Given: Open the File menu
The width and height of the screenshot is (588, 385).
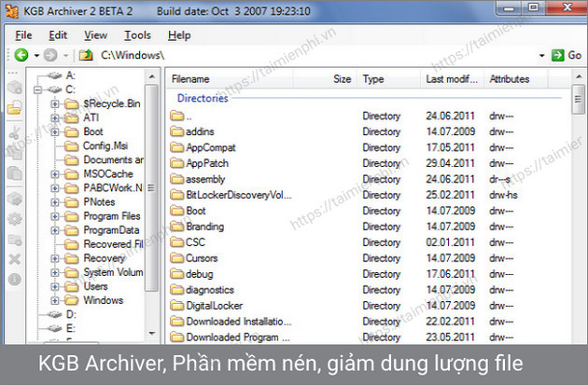Looking at the screenshot, I should coord(23,35).
